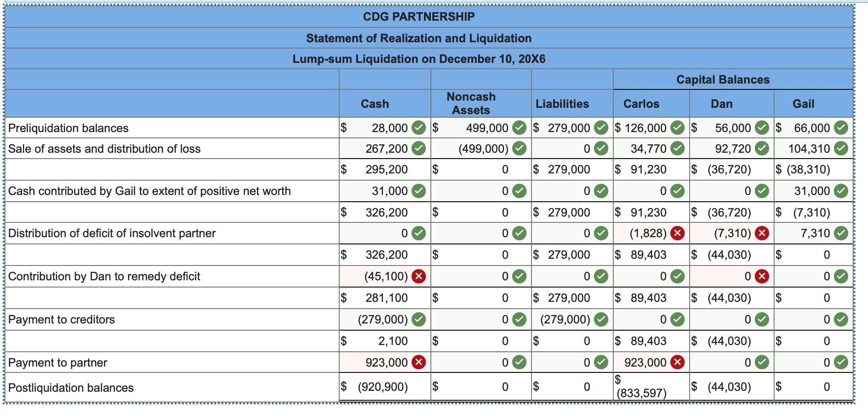Click the 'CDG PARTNERSHIP' title
Screen dimensions: 868x416
(419, 17)
